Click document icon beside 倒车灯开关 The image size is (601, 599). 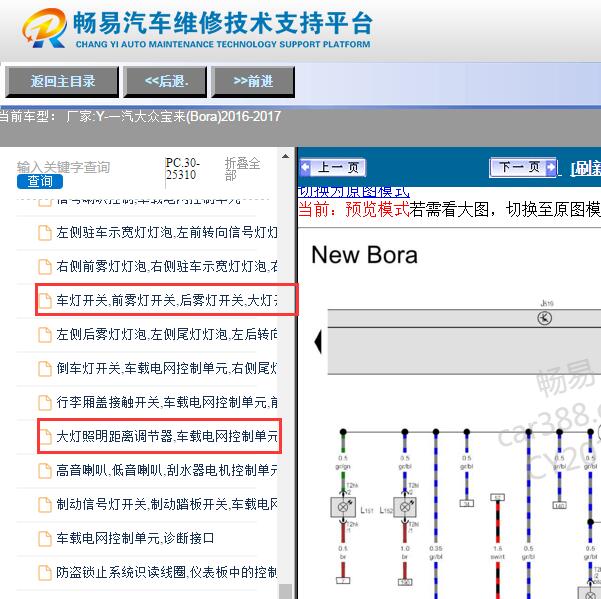click(45, 369)
